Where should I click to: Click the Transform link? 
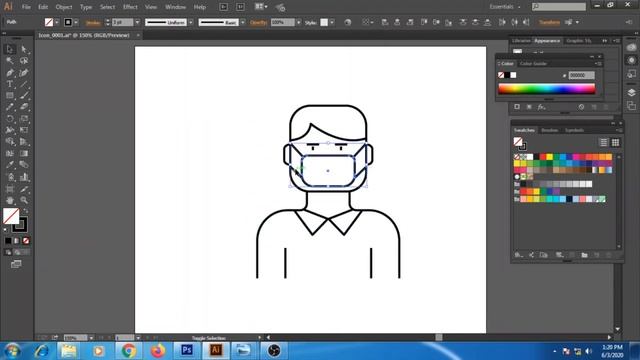click(549, 22)
